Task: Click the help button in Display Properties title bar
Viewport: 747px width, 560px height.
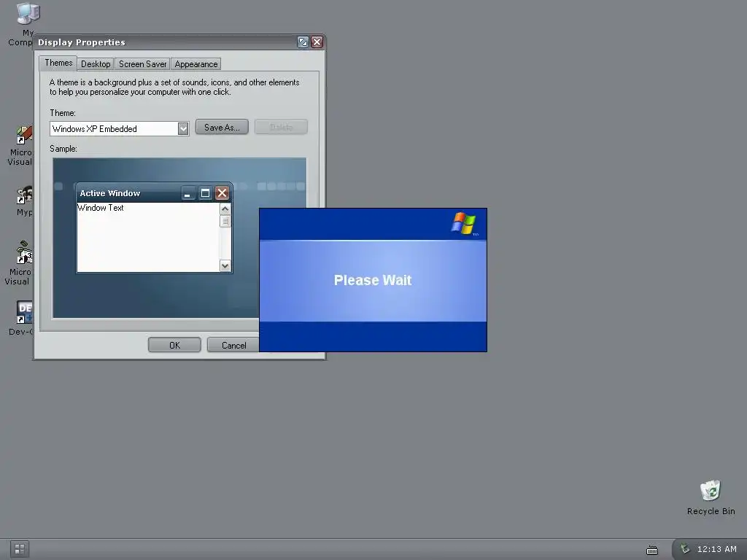Action: pos(303,42)
